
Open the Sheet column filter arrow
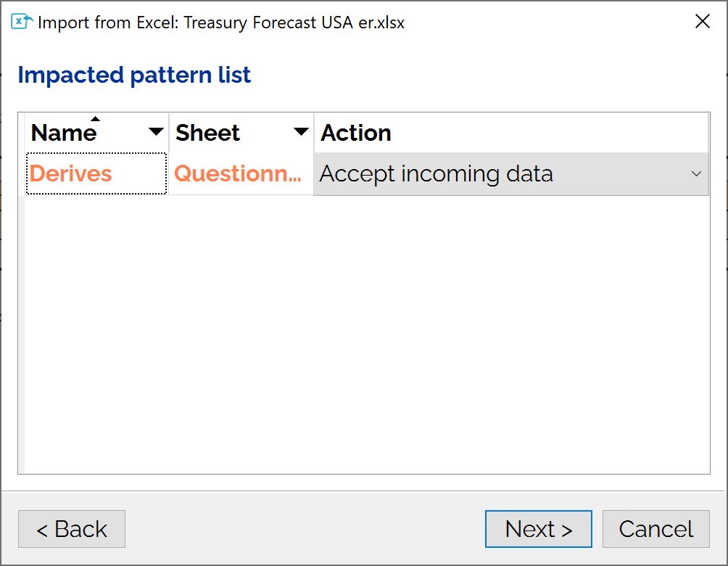(x=302, y=132)
